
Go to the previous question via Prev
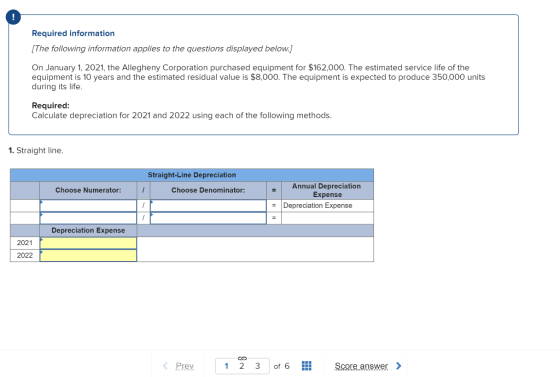pos(184,366)
